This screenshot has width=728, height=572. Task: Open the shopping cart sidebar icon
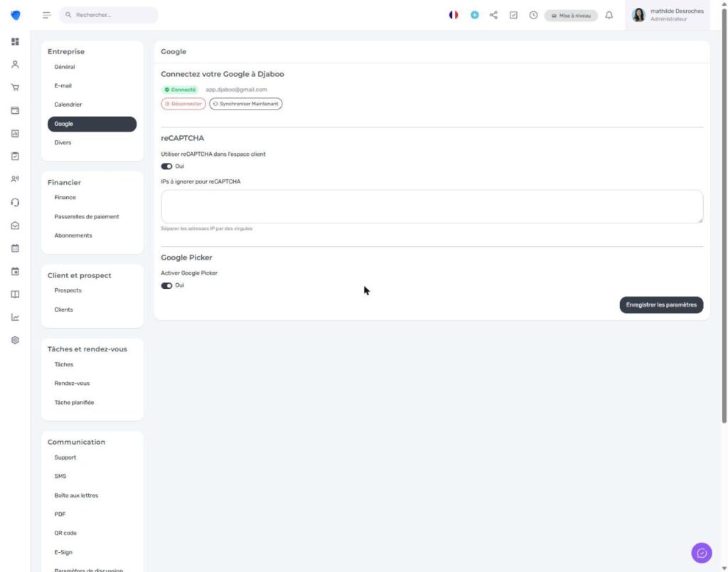tap(15, 88)
